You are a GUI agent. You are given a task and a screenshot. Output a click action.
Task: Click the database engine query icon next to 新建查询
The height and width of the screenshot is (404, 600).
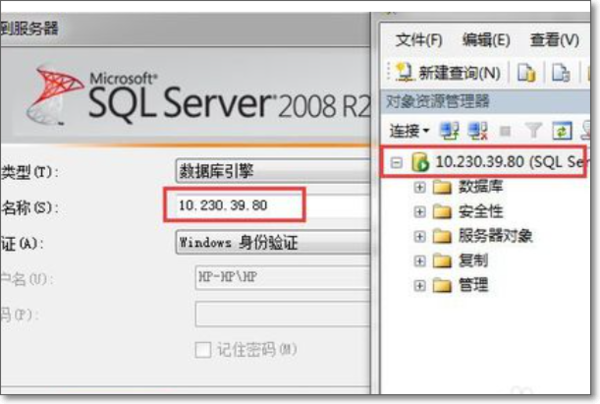(x=527, y=72)
